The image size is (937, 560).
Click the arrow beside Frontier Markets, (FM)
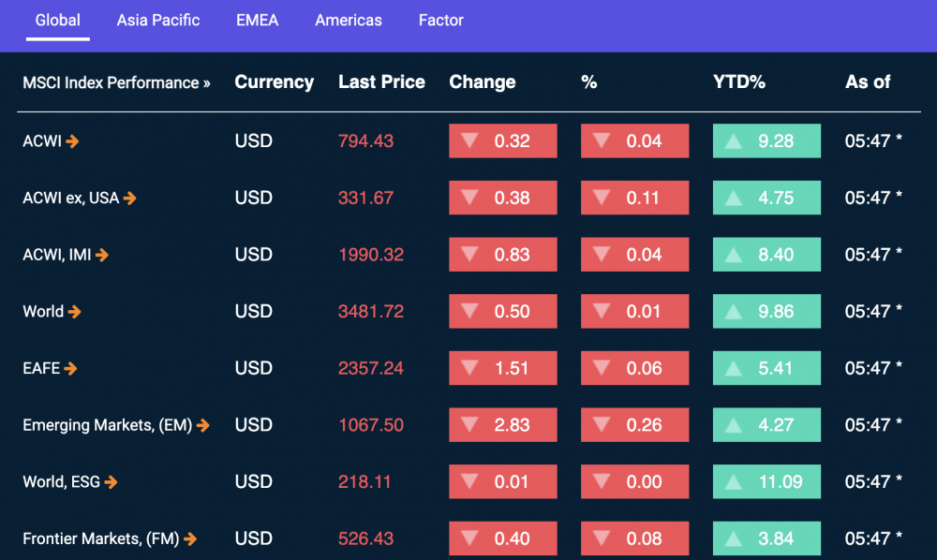coord(190,539)
